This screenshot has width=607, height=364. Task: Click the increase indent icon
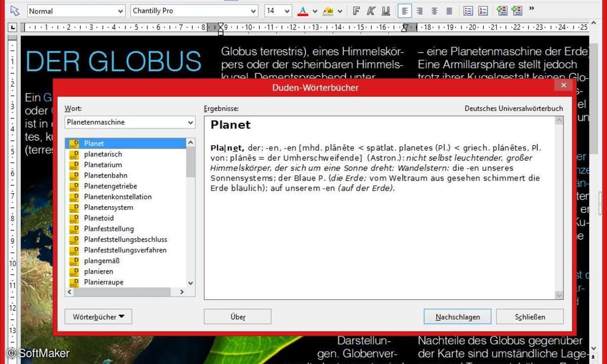click(x=516, y=11)
